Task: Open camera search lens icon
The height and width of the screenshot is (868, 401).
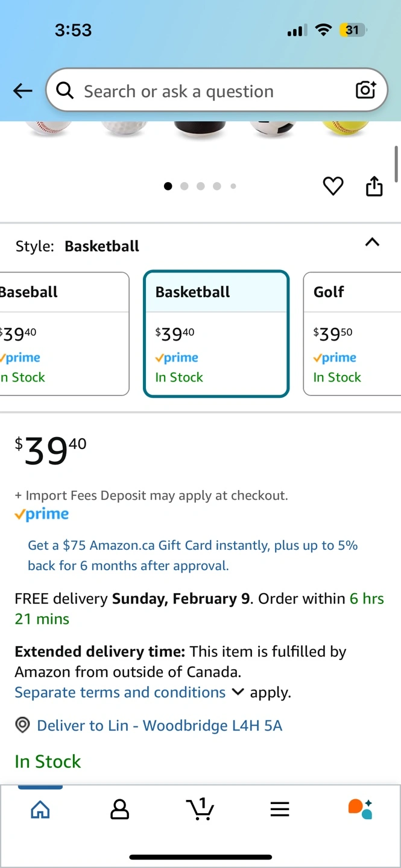Action: click(365, 90)
